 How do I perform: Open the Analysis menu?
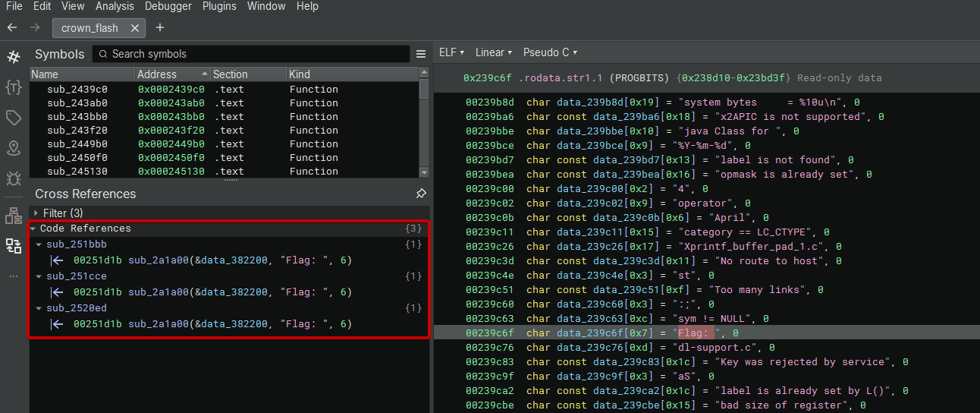[x=114, y=6]
